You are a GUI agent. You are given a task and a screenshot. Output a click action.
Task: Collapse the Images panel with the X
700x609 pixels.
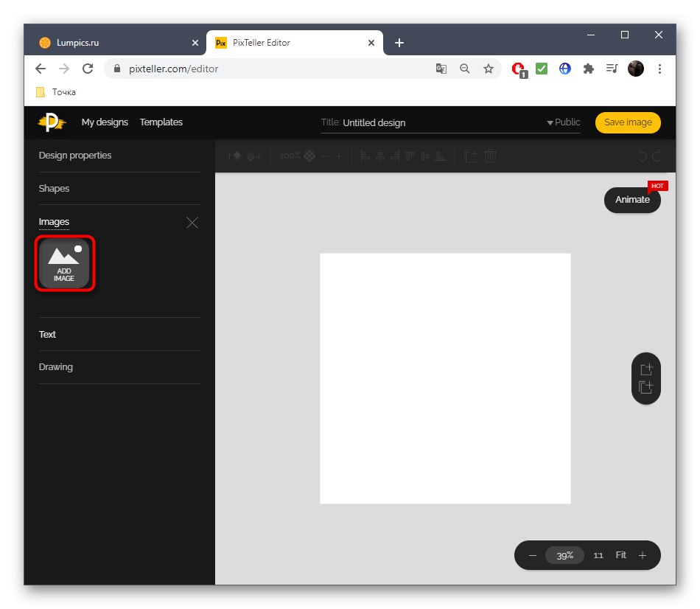pos(192,223)
